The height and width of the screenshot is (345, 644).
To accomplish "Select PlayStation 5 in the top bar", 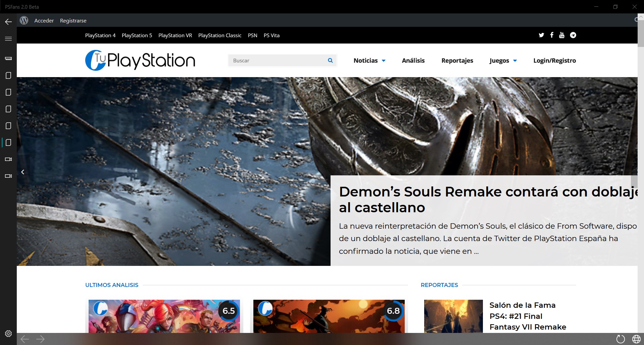I will [137, 35].
